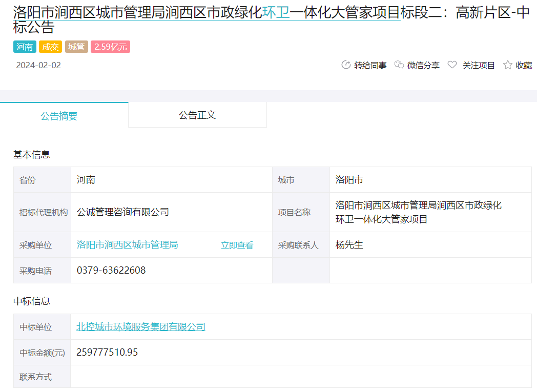The height and width of the screenshot is (392, 537).
Task: Click the 中标单位 label cell
Action: pos(42,327)
